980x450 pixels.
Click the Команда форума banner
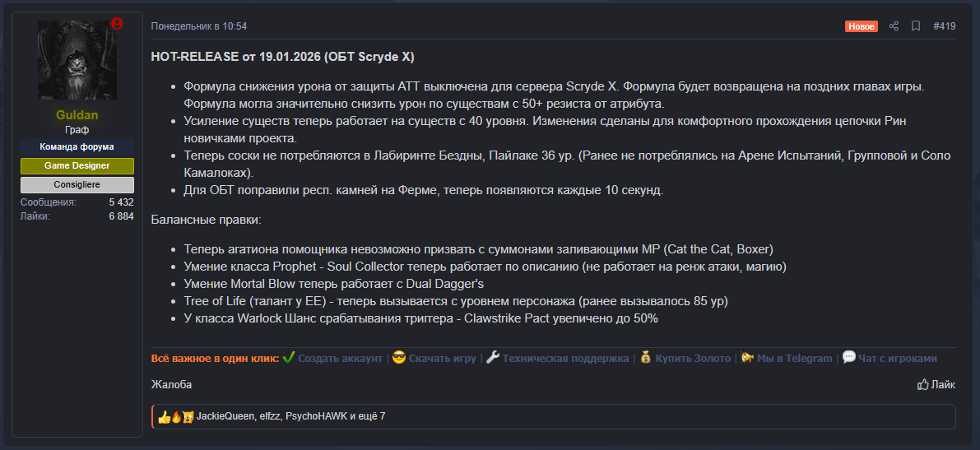pyautogui.click(x=77, y=146)
